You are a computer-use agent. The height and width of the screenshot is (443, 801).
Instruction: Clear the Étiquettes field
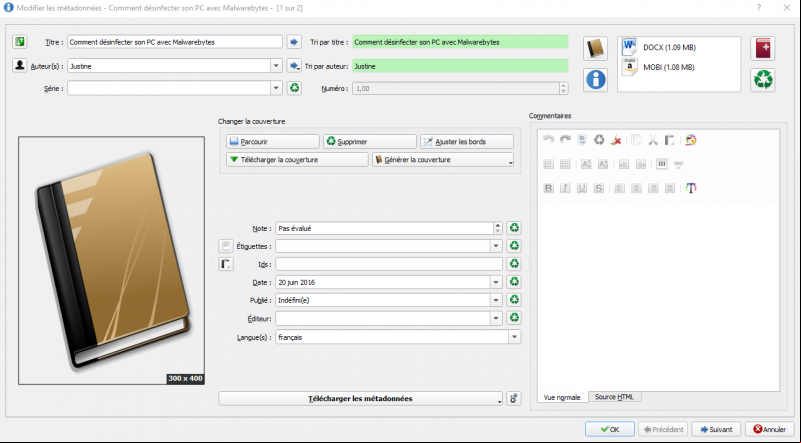514,246
